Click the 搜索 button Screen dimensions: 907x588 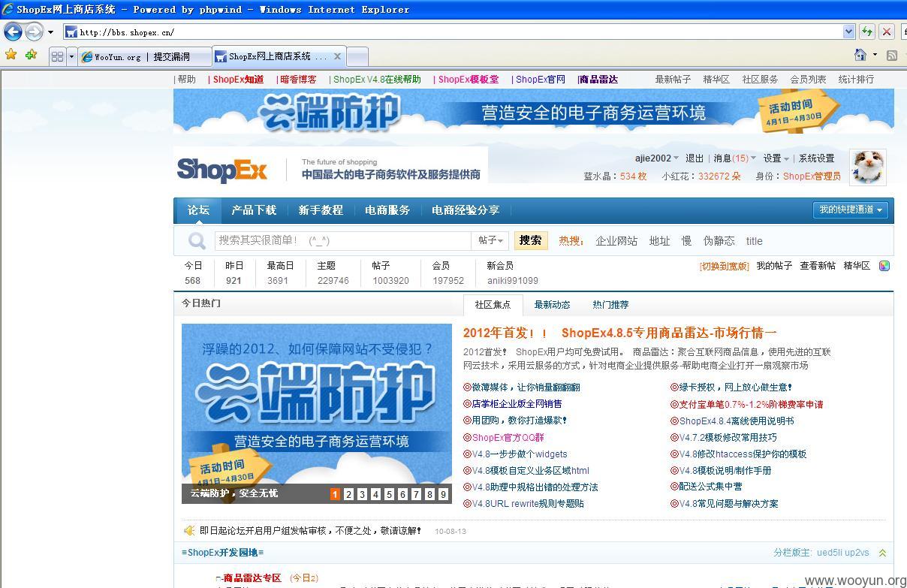(x=530, y=240)
